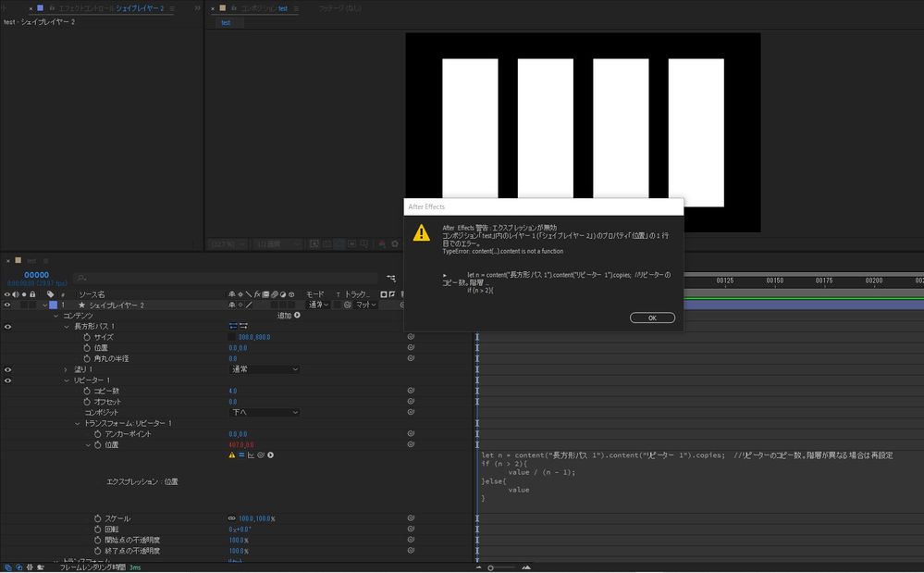Screen dimensions: 924x573
Task: Click the timeline layer search field
Action: point(226,278)
